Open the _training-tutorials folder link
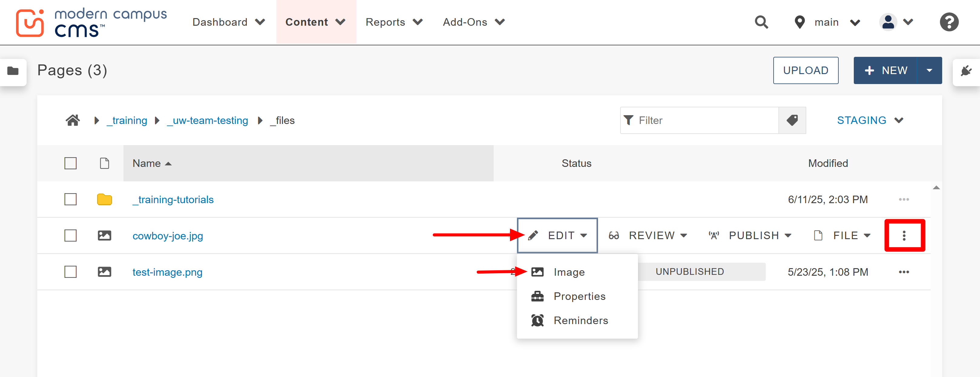The width and height of the screenshot is (980, 377). (x=173, y=199)
